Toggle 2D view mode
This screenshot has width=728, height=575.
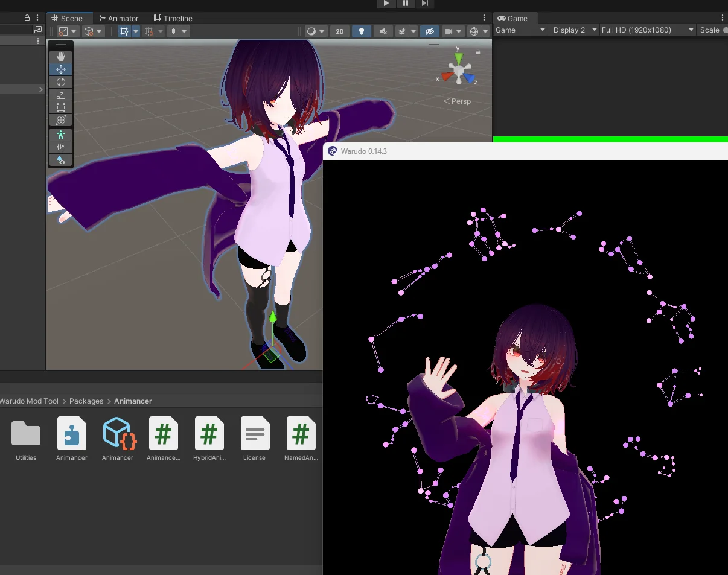point(340,31)
